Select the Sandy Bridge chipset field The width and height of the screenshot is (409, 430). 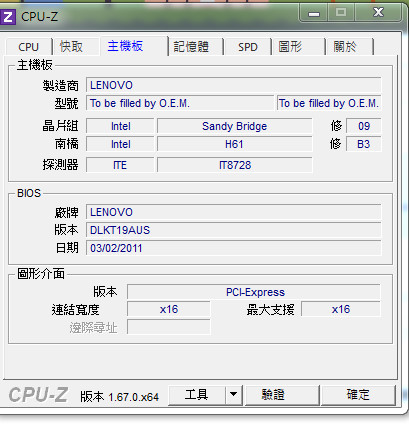click(x=235, y=126)
